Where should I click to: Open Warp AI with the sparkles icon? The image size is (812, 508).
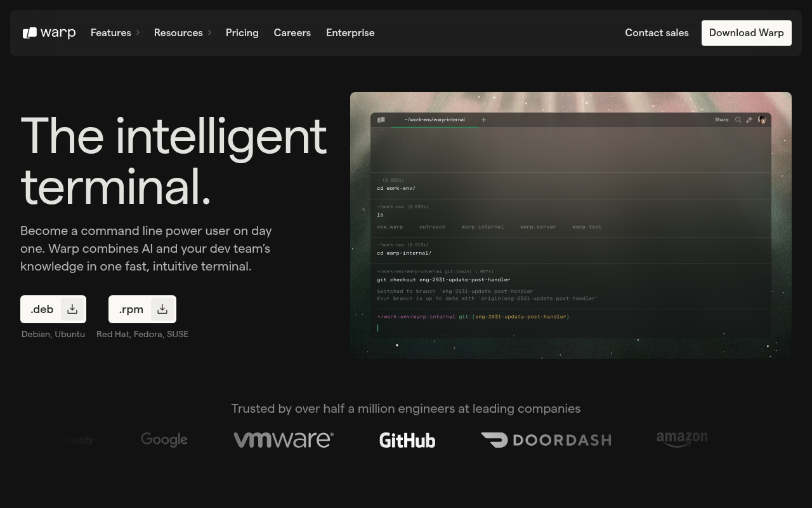[x=749, y=119]
